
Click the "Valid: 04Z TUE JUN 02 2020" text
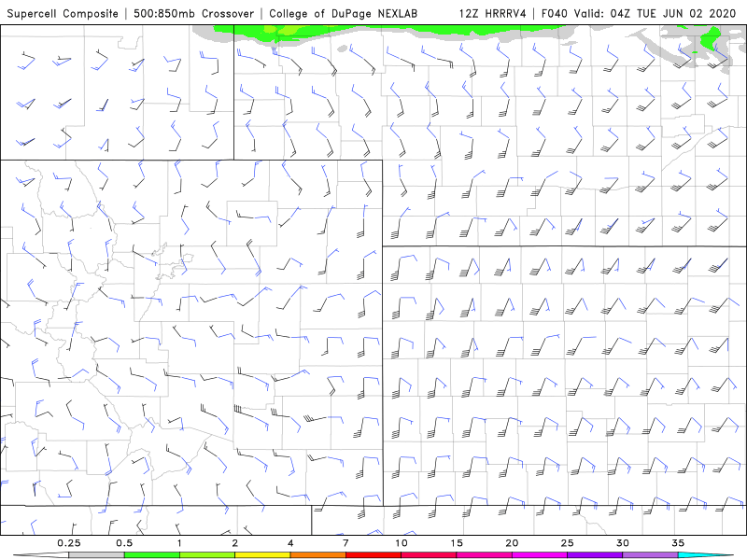655,13
